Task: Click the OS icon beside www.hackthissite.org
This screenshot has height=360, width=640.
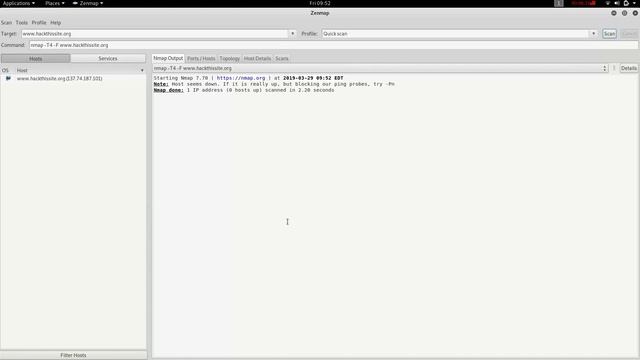Action: coord(8,78)
